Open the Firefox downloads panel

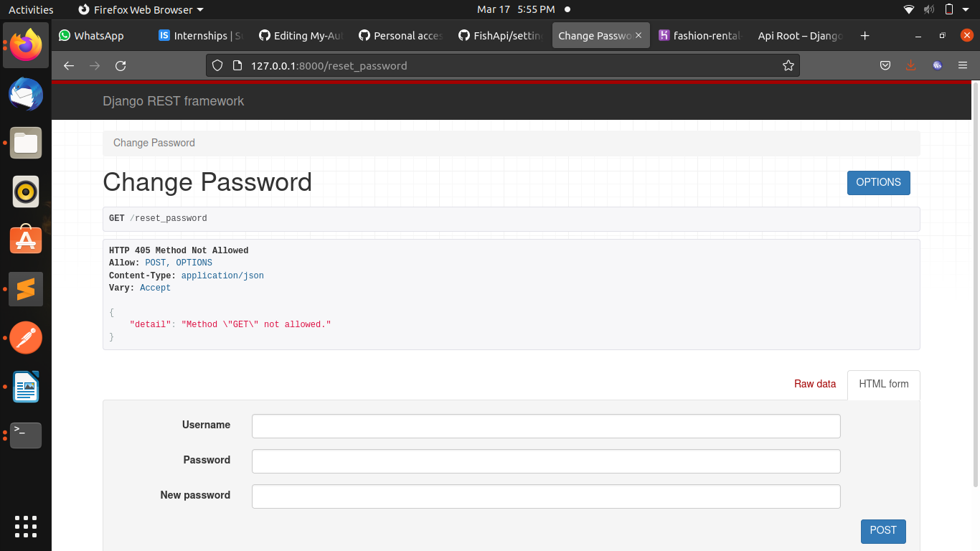[911, 65]
